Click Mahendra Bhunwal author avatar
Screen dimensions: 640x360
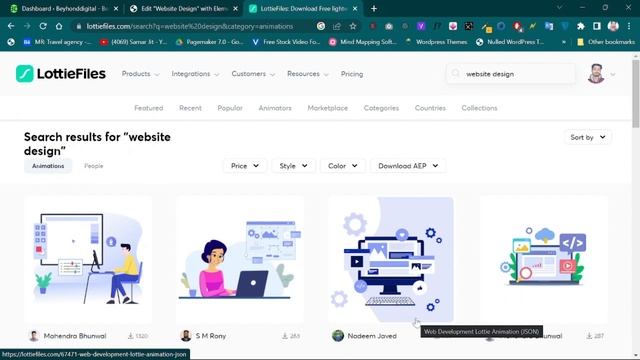(x=34, y=336)
